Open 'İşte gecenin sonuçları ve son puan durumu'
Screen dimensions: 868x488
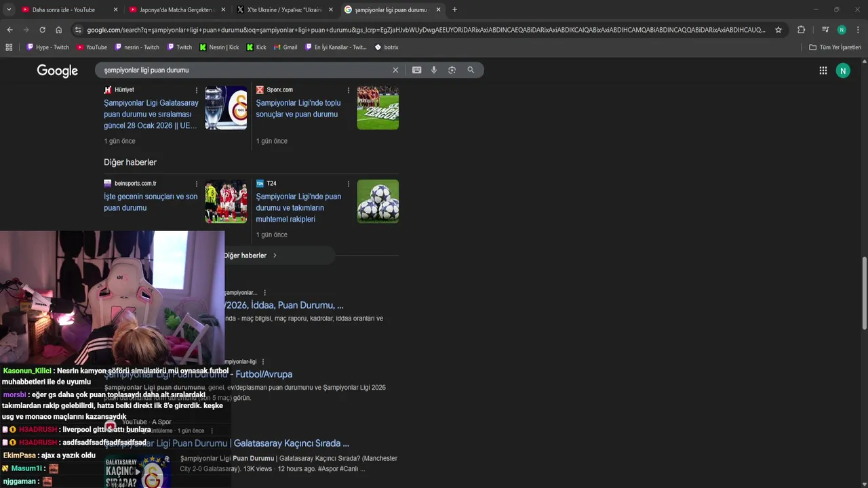click(x=151, y=202)
